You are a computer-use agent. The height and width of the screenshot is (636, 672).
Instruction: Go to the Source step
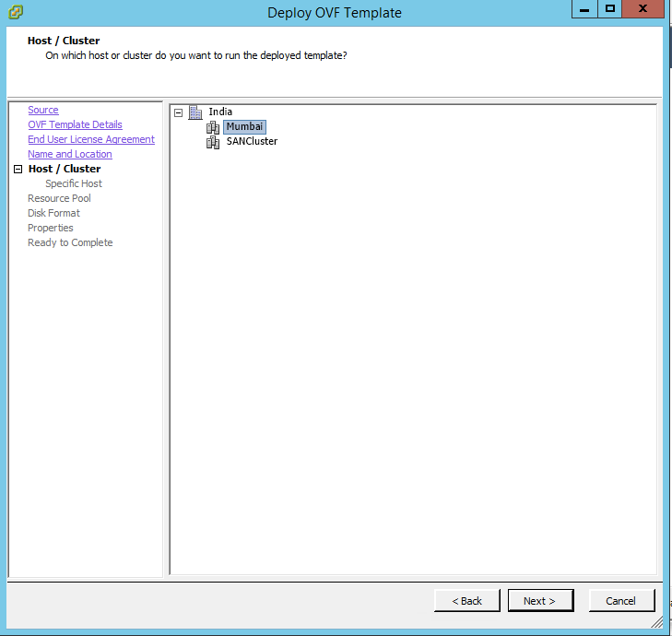coord(42,110)
